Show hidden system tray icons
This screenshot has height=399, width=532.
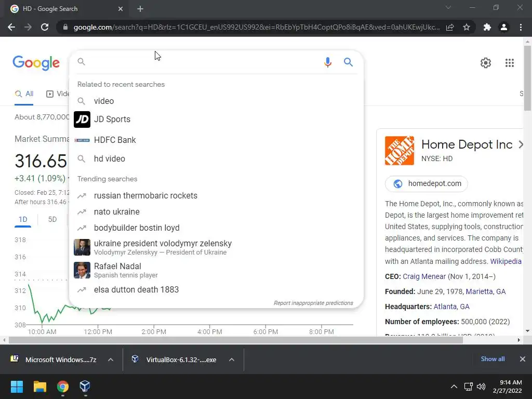(454, 387)
